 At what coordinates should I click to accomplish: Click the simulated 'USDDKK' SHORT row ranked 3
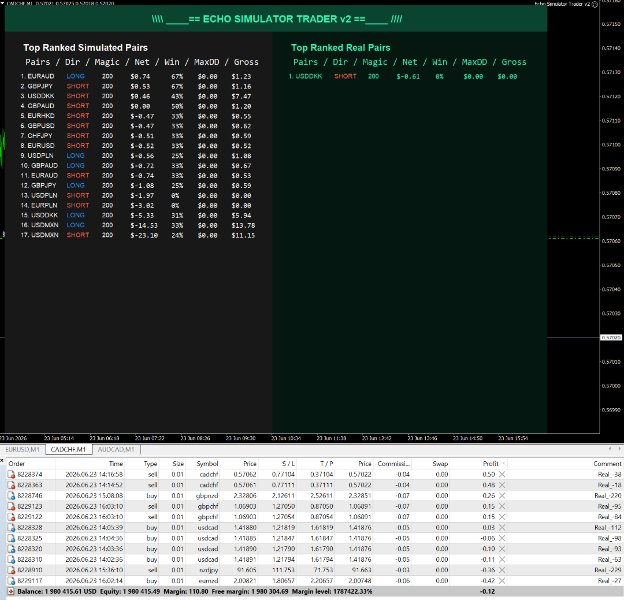click(136, 96)
